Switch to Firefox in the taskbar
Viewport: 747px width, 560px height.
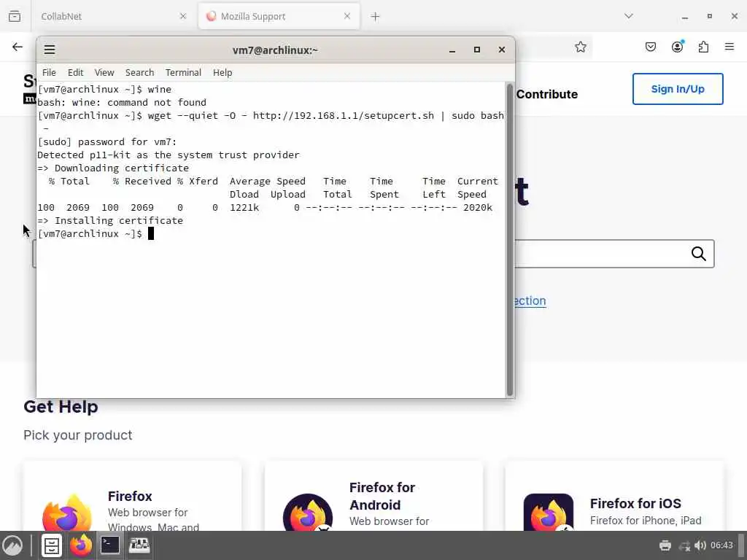pos(80,545)
